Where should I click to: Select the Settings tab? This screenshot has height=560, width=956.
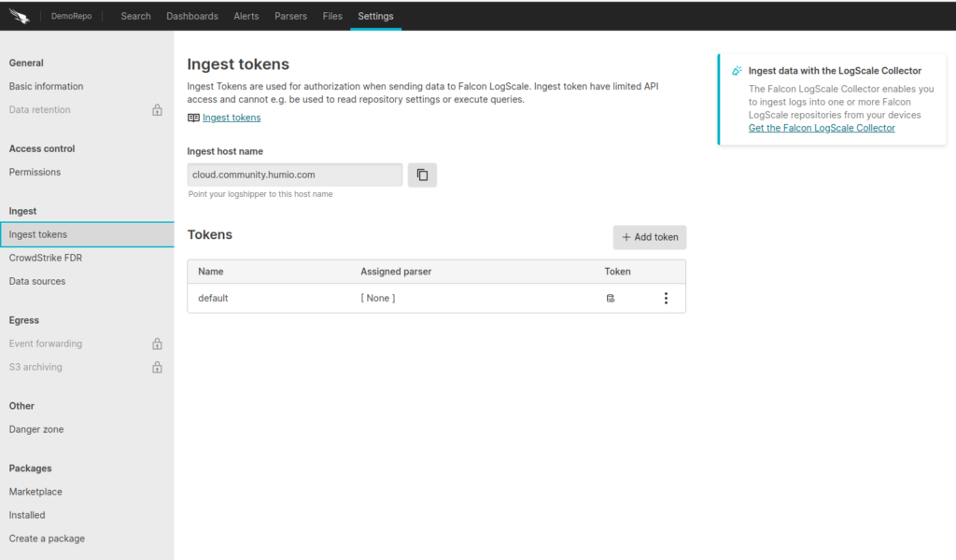coord(375,16)
